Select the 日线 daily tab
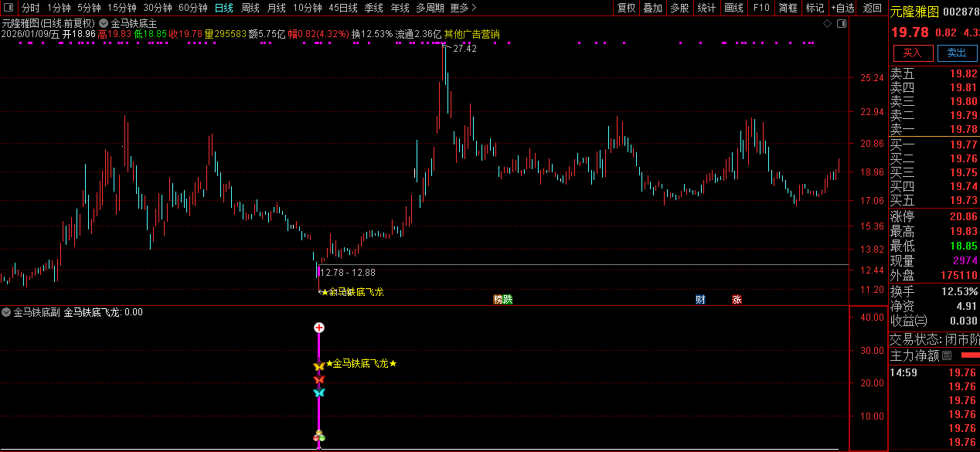 pyautogui.click(x=223, y=8)
